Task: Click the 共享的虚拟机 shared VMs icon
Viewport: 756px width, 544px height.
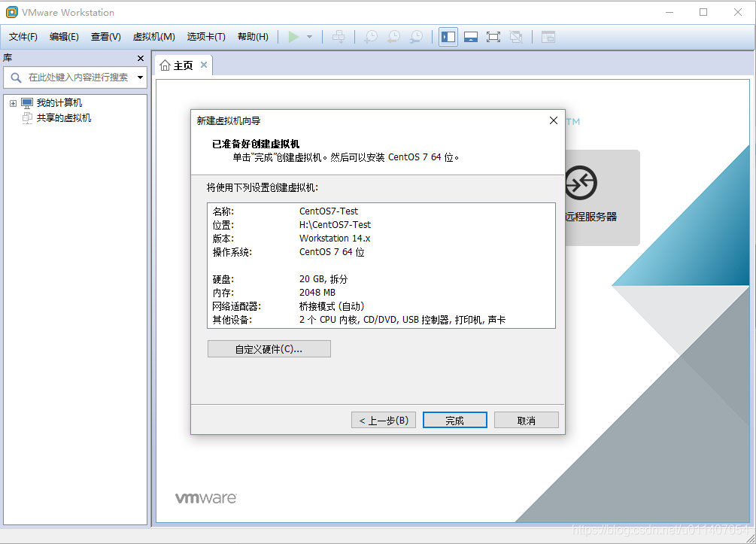Action: coord(27,117)
